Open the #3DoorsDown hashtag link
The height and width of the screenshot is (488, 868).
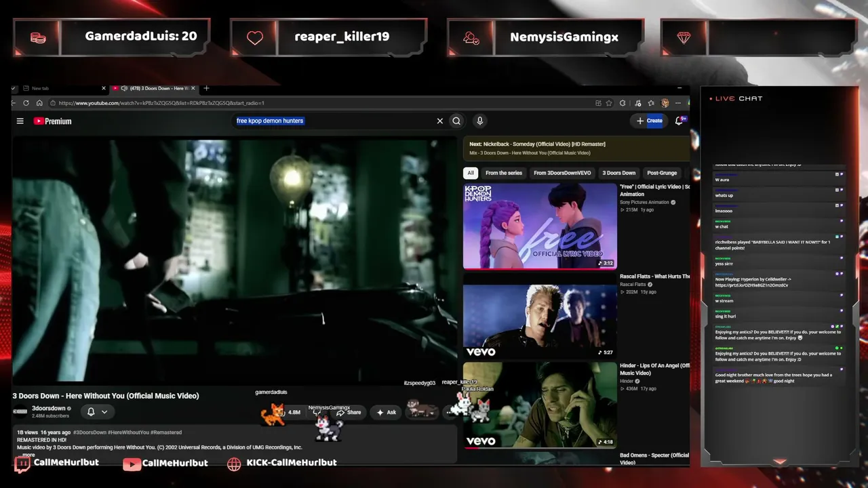click(x=90, y=432)
